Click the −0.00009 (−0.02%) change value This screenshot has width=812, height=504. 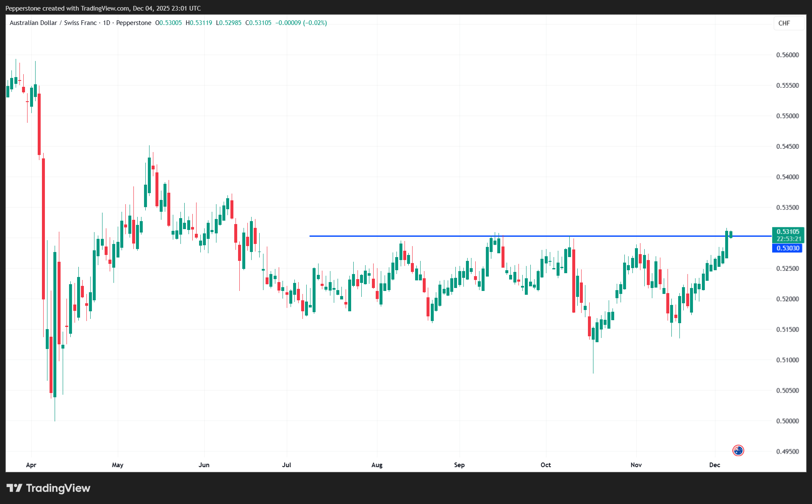tap(301, 23)
